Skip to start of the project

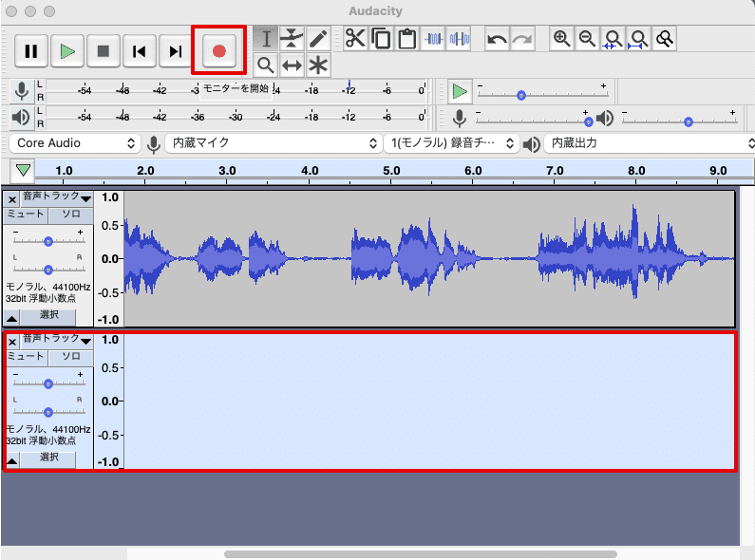(x=140, y=51)
